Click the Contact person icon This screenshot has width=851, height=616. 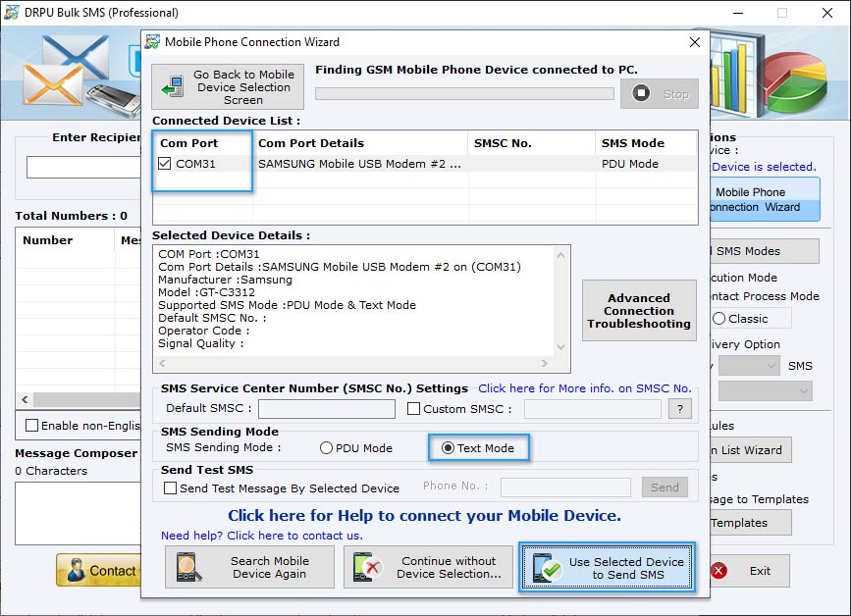tap(76, 571)
